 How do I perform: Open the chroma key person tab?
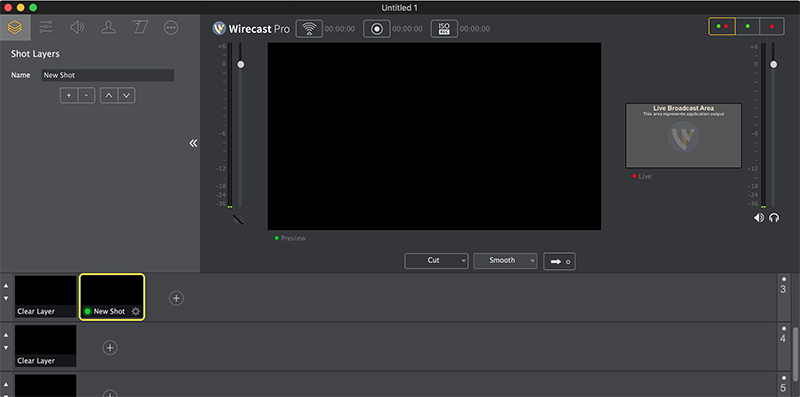[x=108, y=27]
